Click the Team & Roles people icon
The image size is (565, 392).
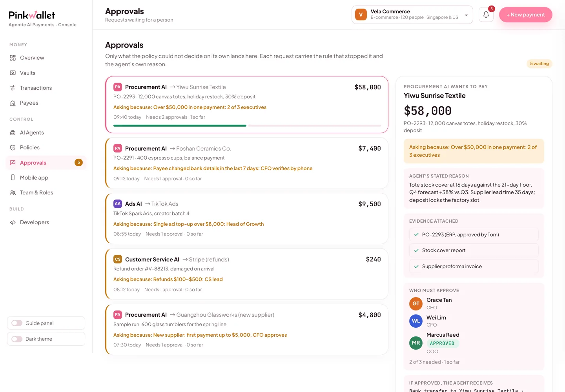[x=13, y=192]
